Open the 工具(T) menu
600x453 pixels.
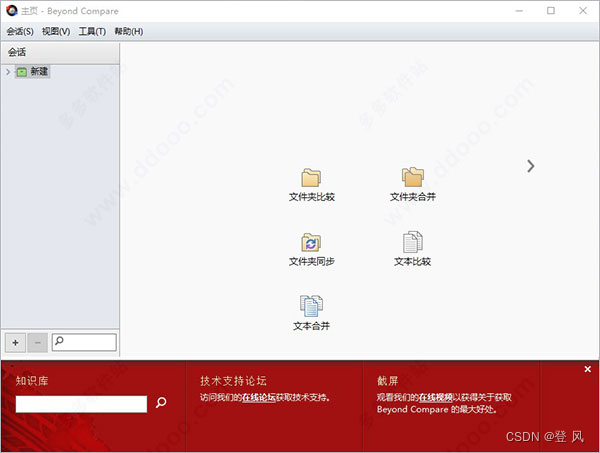[92, 31]
